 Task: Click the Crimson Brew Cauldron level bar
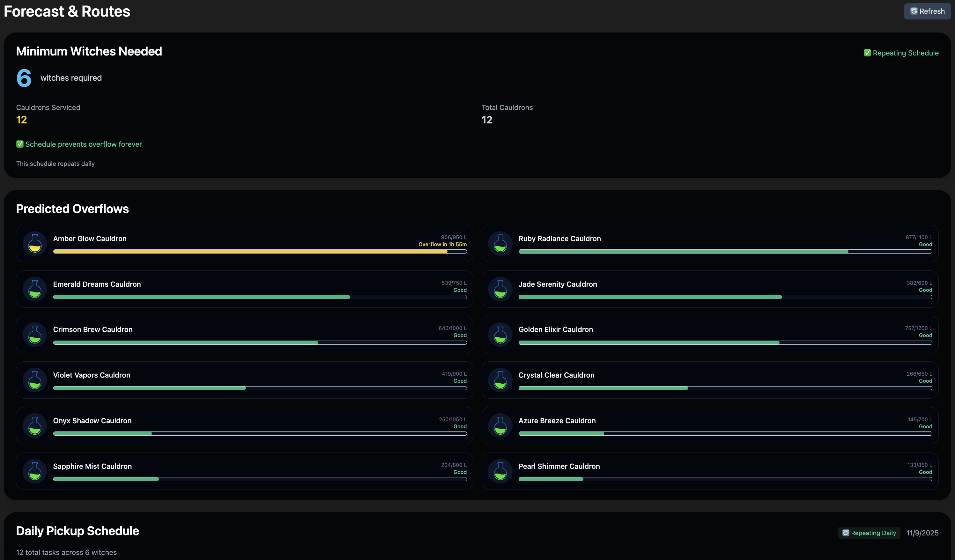[260, 343]
